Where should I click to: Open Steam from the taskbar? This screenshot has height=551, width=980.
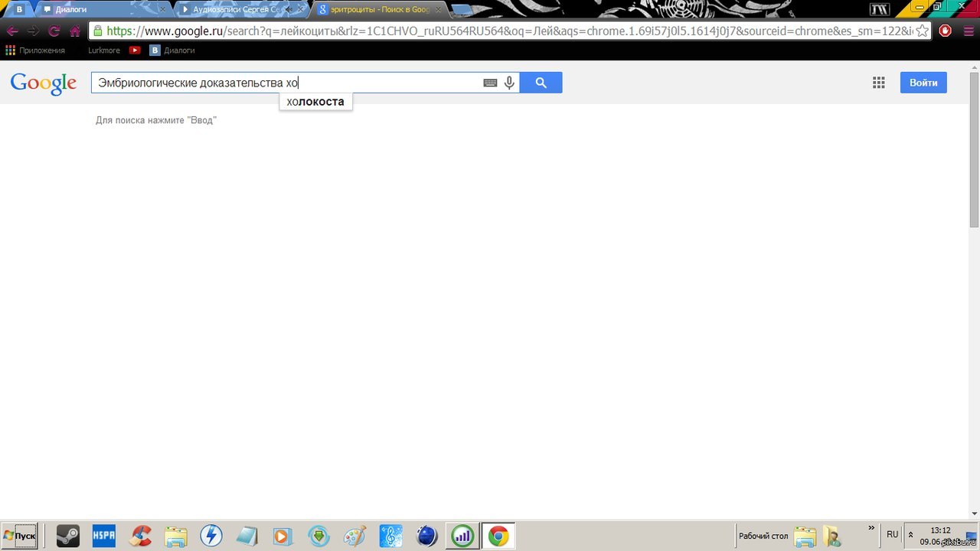click(67, 536)
